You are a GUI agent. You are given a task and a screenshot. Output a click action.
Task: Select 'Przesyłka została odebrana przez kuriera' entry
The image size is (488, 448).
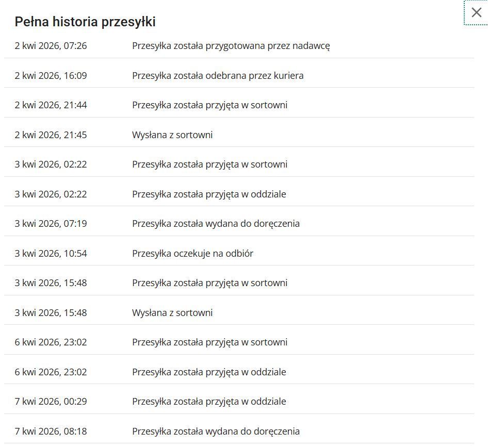218,76
